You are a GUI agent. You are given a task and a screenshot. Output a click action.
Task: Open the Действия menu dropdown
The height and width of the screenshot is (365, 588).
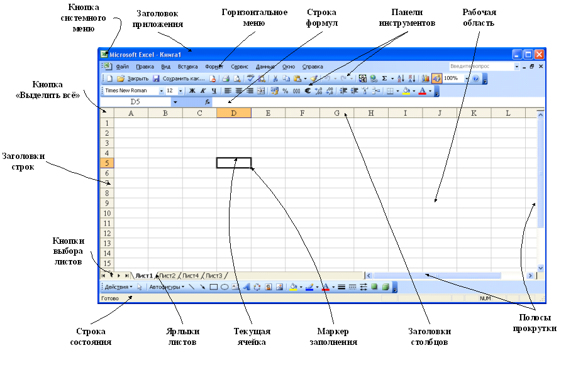(x=118, y=287)
